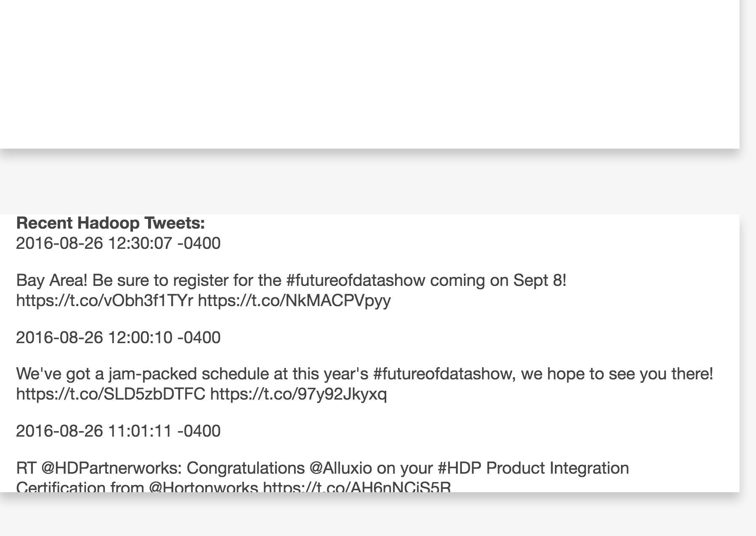The width and height of the screenshot is (756, 536).
Task: Select the @Hortonworks mention
Action: (x=203, y=487)
